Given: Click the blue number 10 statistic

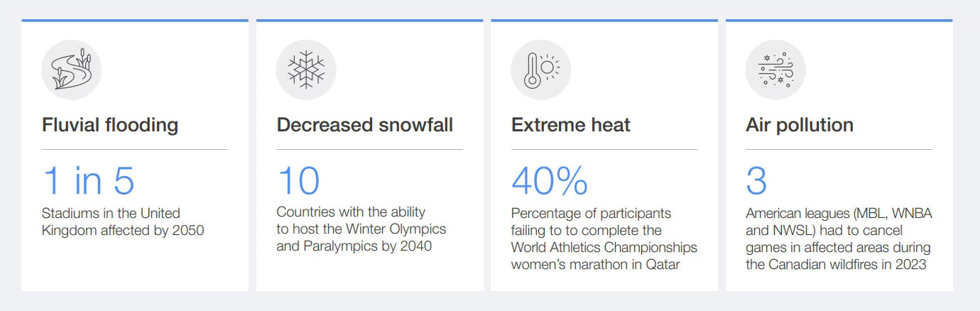Looking at the screenshot, I should (298, 181).
